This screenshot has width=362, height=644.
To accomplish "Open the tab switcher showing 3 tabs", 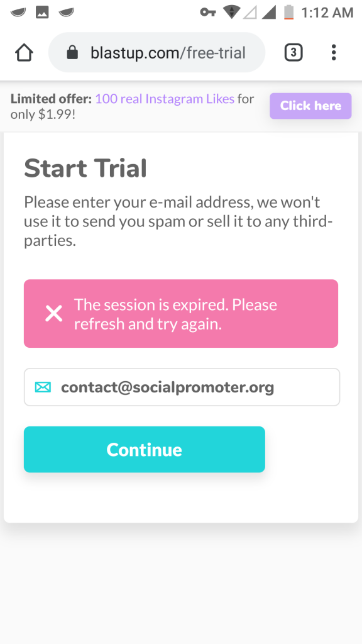I will (x=293, y=53).
